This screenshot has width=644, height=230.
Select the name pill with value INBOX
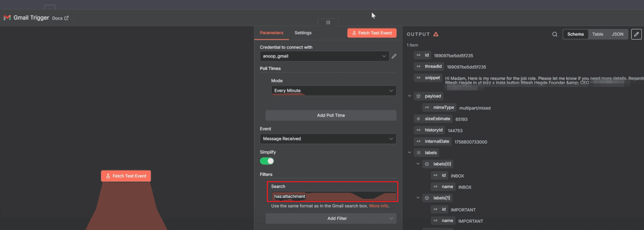(443, 187)
